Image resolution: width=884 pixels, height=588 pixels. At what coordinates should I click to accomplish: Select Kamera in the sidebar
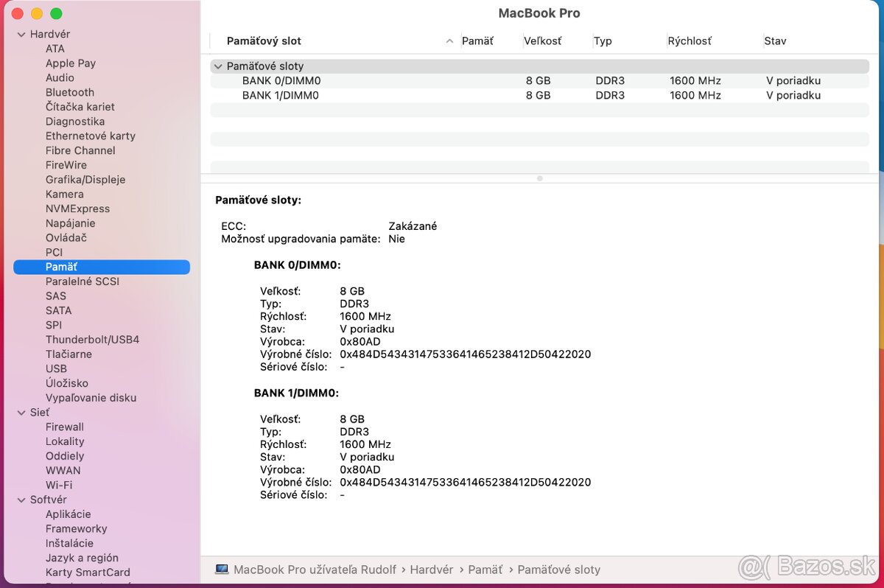(64, 194)
